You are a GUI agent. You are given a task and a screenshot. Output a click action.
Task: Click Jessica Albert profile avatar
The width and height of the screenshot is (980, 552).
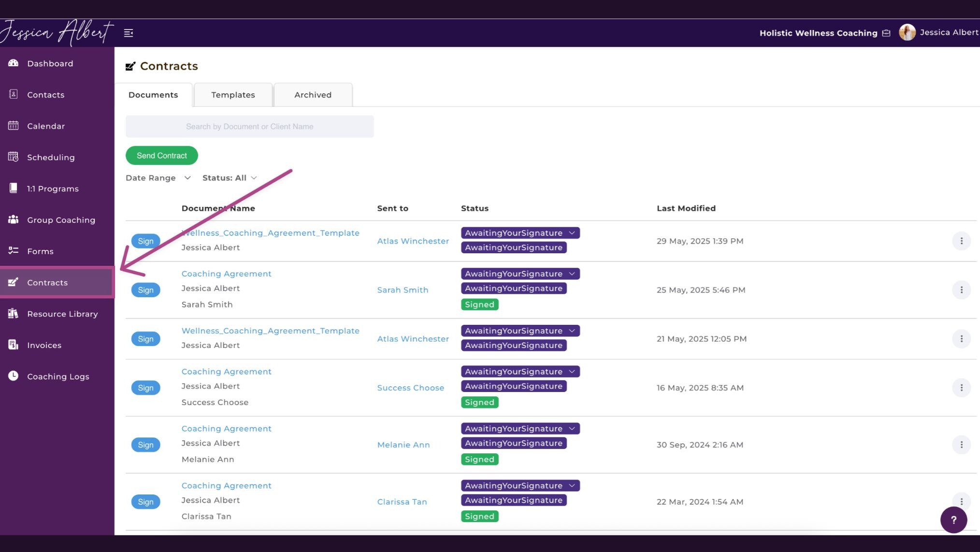click(907, 32)
